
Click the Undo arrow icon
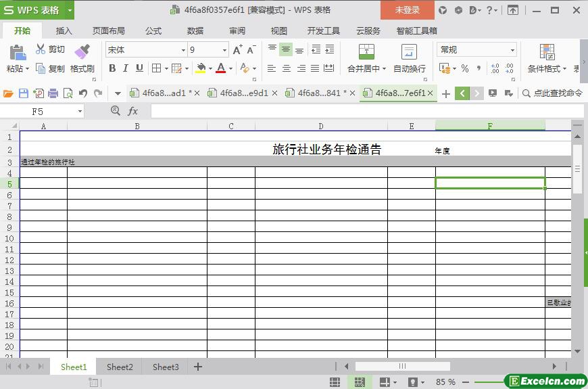pyautogui.click(x=83, y=93)
